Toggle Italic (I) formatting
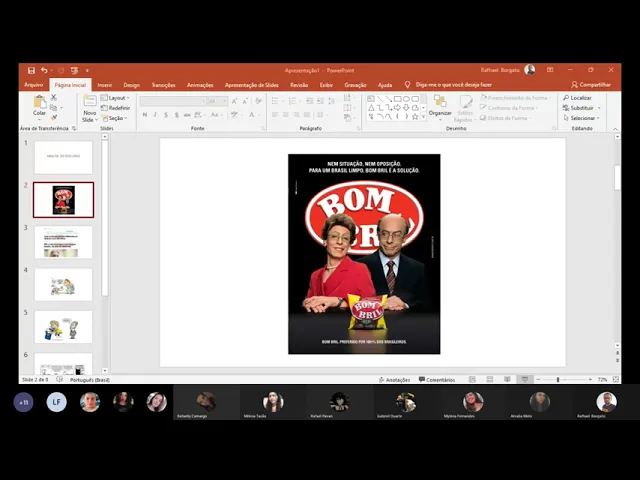The image size is (640, 480). click(155, 115)
